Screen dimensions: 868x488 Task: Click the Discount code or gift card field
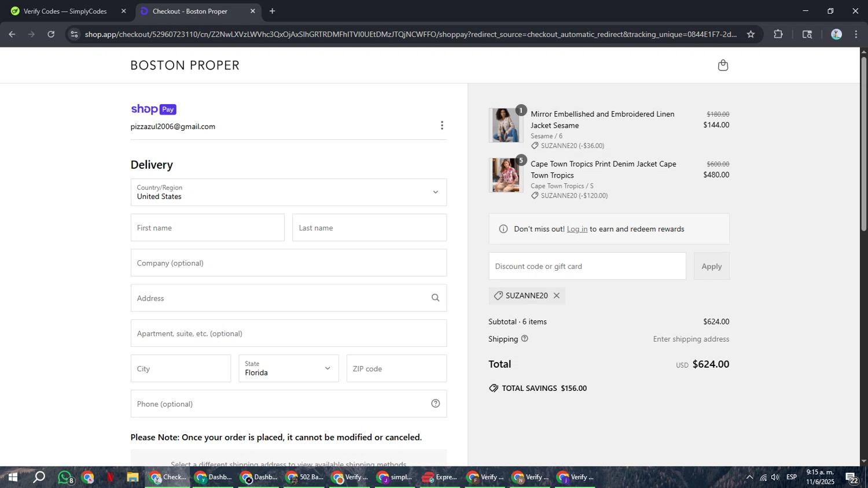[x=587, y=266]
